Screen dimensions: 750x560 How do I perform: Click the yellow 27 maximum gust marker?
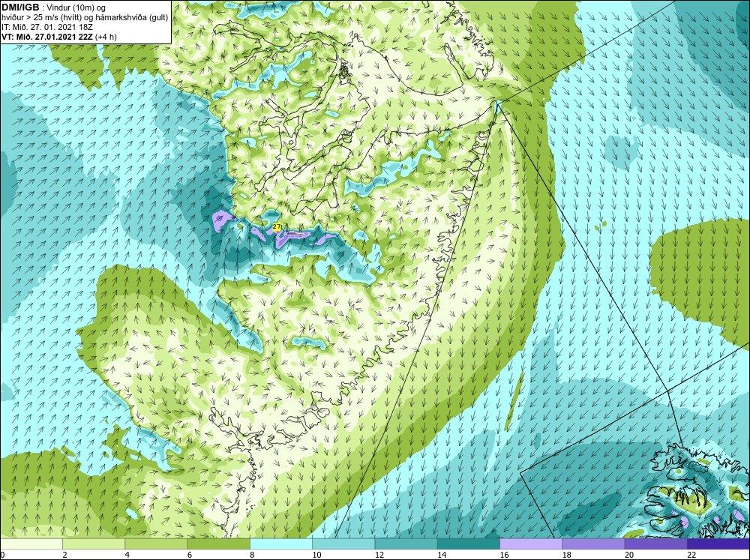click(x=277, y=226)
